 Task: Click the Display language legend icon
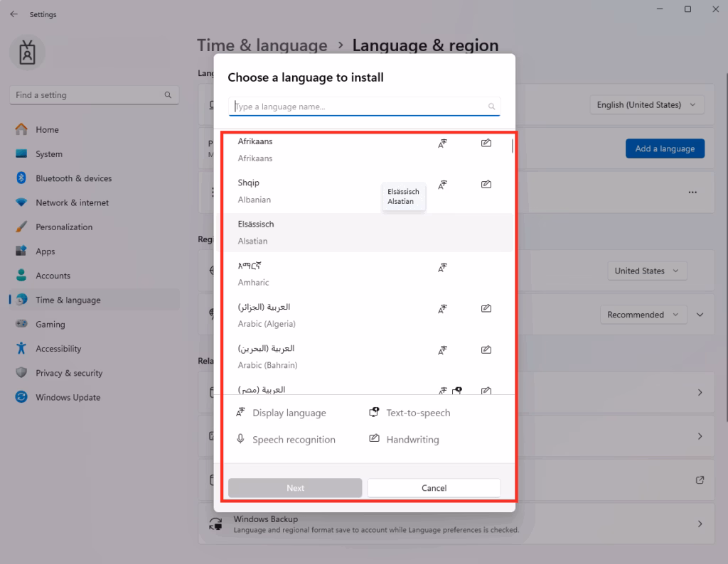click(240, 412)
